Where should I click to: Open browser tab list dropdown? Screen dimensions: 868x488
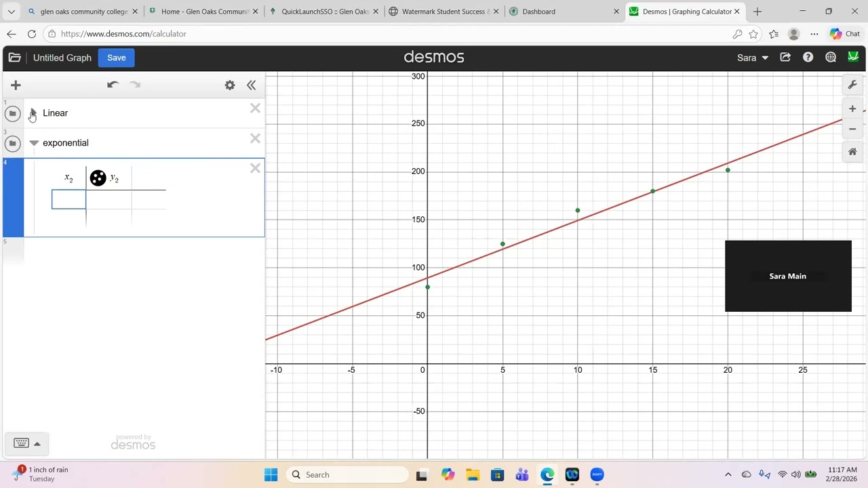[12, 12]
